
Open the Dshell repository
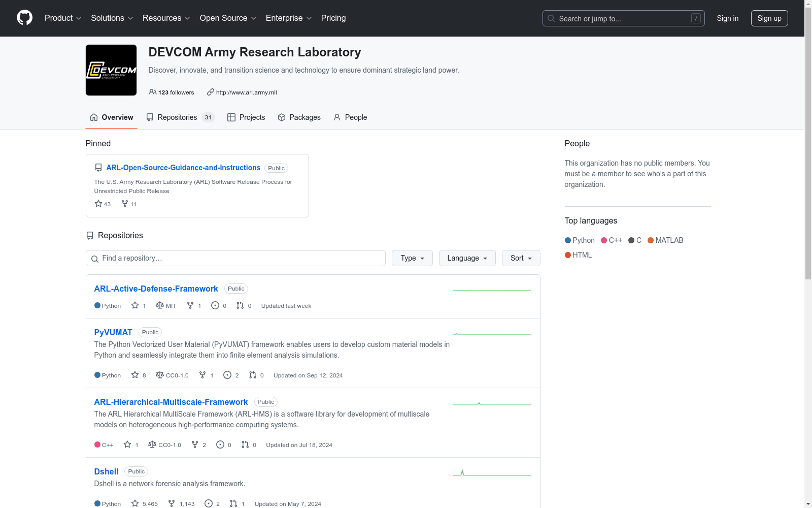106,471
